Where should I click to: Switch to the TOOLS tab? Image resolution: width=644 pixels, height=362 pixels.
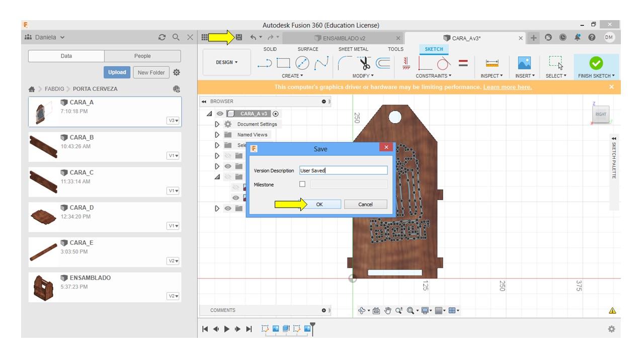pos(395,49)
